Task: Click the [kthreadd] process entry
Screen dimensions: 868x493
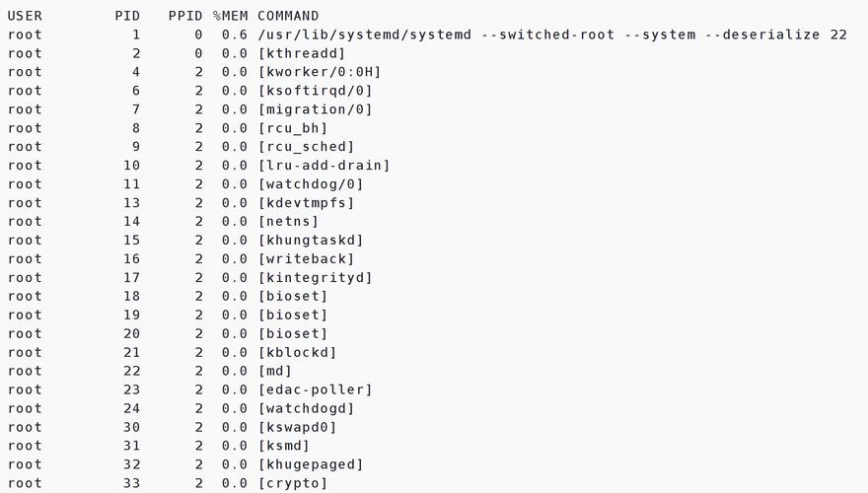Action: tap(302, 53)
